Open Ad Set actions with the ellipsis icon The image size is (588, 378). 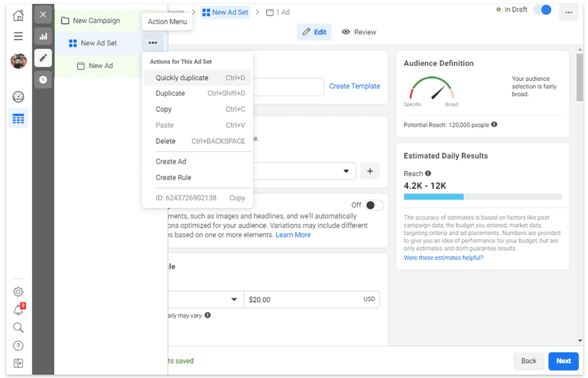point(153,42)
